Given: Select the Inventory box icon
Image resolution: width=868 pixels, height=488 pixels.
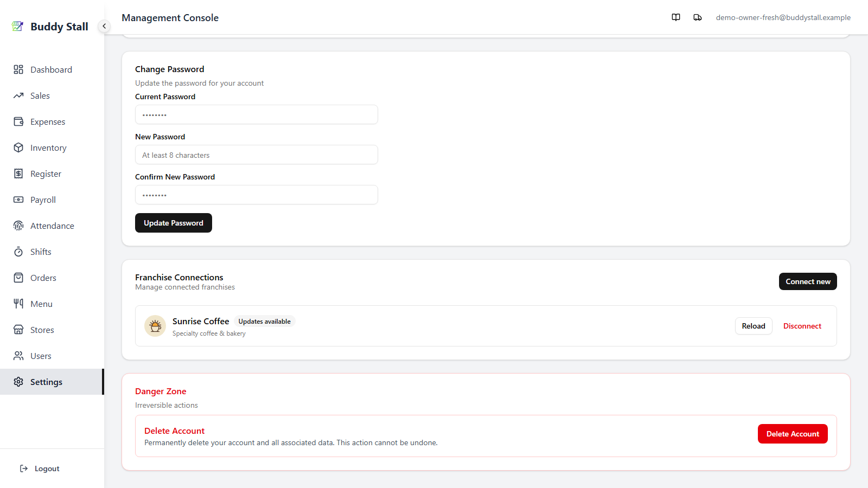Looking at the screenshot, I should point(18,147).
